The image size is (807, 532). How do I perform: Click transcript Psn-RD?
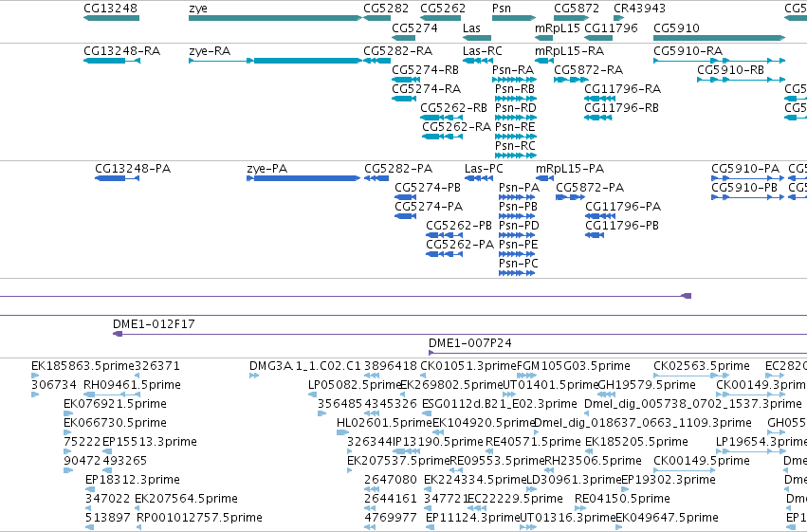(x=515, y=107)
